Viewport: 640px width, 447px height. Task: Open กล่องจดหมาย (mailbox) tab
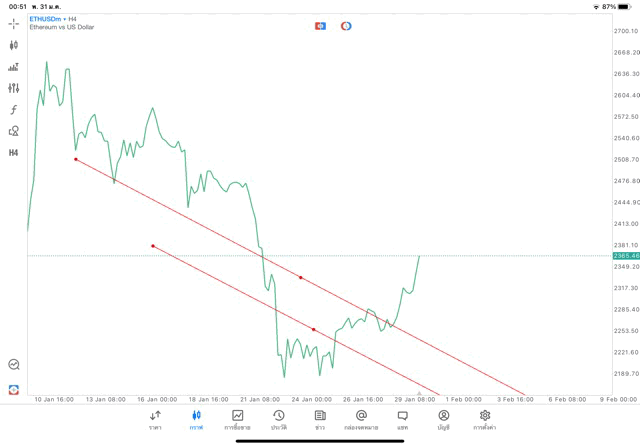pyautogui.click(x=361, y=419)
